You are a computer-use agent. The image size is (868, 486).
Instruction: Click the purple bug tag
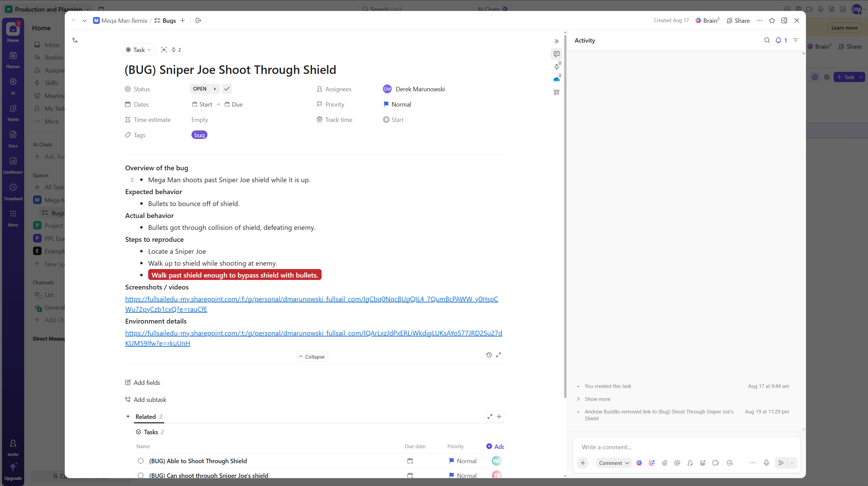[199, 135]
